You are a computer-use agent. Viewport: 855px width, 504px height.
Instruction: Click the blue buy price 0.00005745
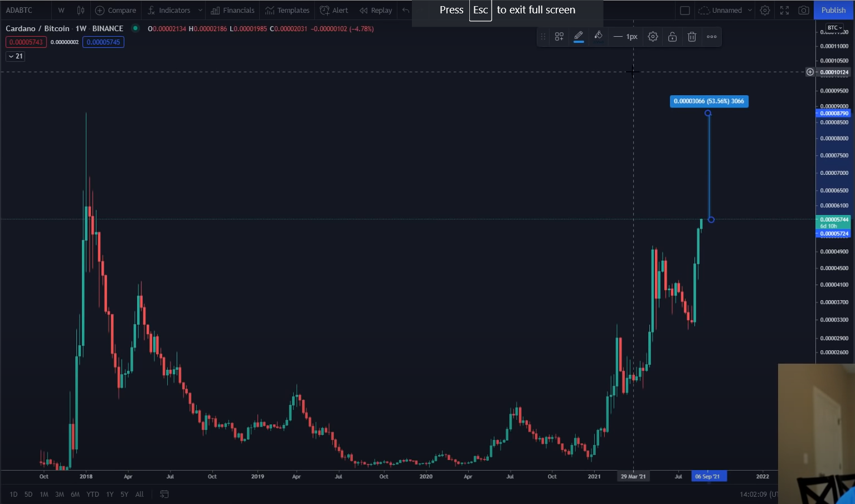[x=103, y=42]
